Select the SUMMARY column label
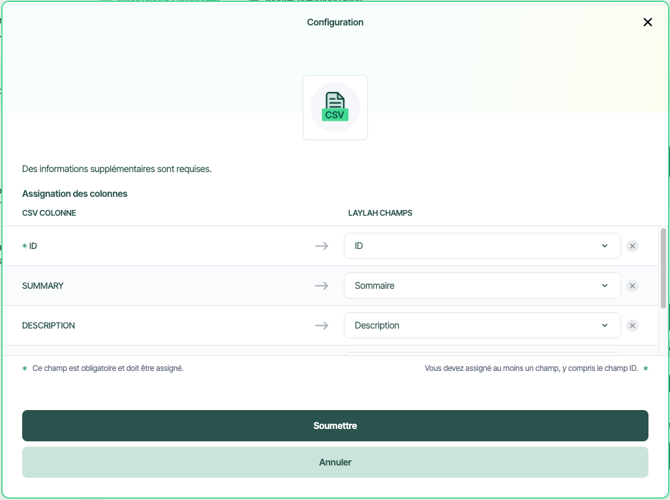 click(43, 285)
